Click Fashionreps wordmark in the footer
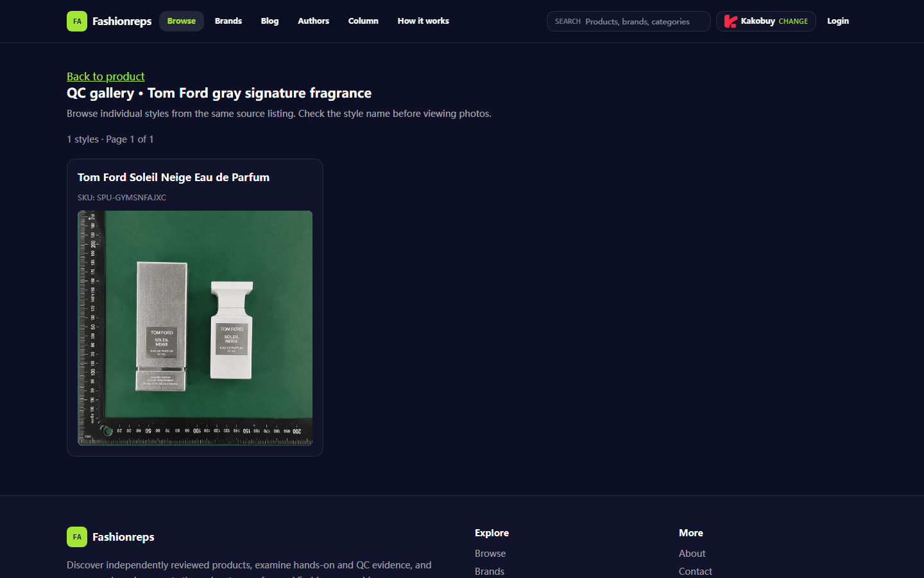 pyautogui.click(x=123, y=537)
